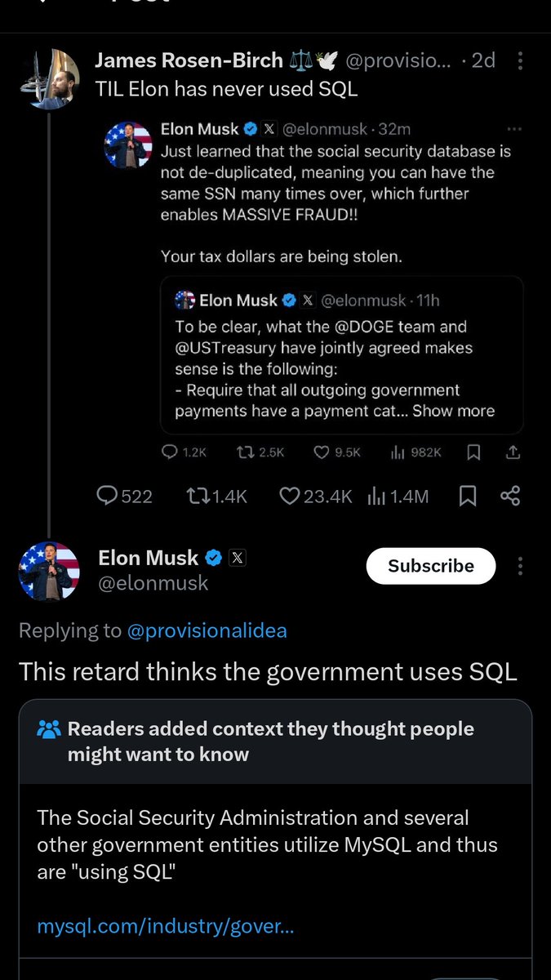Click the quoted post's 982K views icon
551x980 pixels.
pos(399,452)
